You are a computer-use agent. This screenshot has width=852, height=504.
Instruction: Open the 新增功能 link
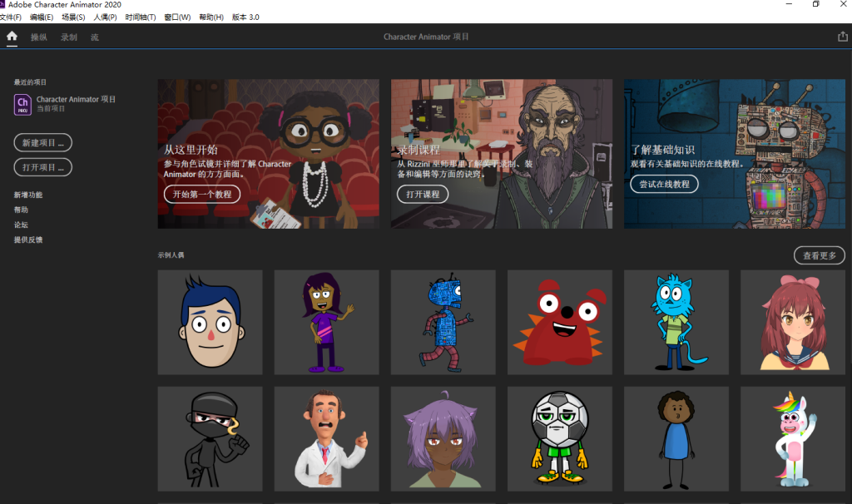click(28, 195)
